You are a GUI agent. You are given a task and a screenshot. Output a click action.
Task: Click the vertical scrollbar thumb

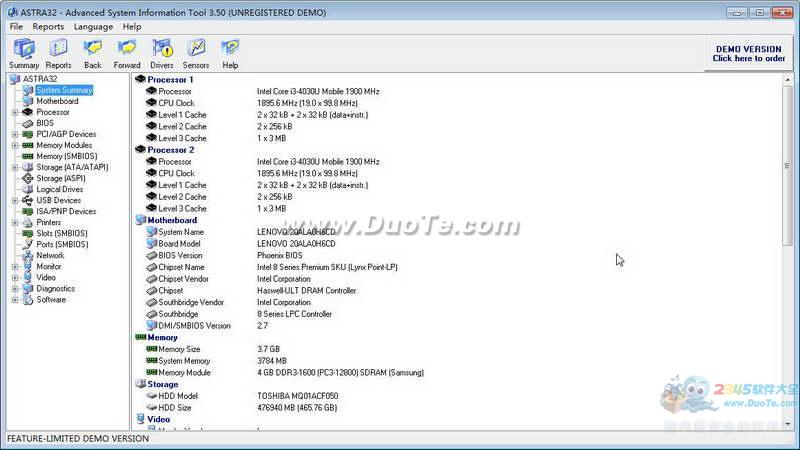[x=787, y=165]
